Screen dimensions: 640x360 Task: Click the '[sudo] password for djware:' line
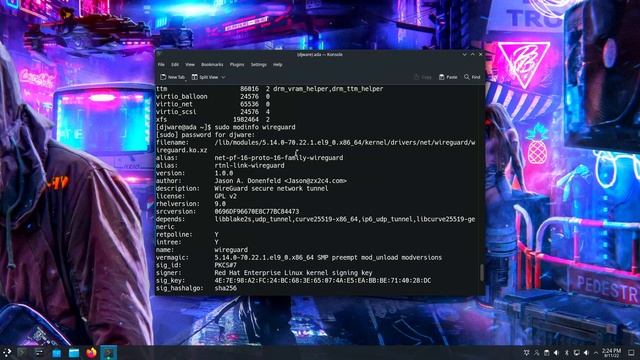point(205,135)
